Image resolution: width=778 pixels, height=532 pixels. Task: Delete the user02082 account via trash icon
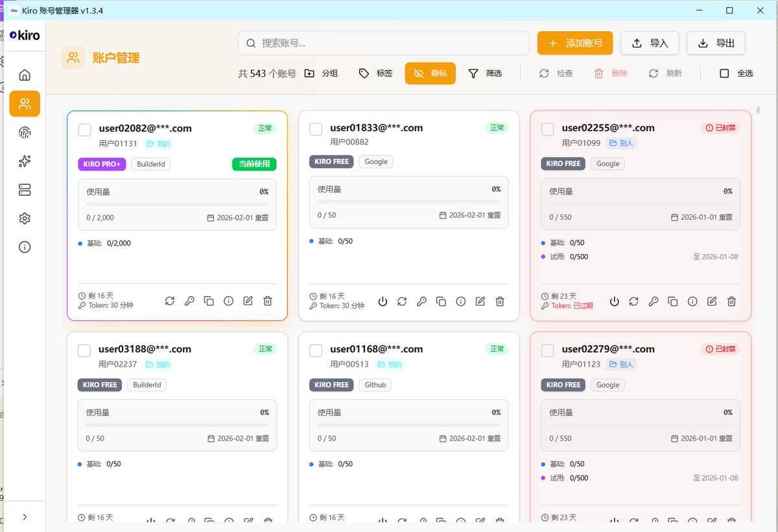pyautogui.click(x=267, y=301)
